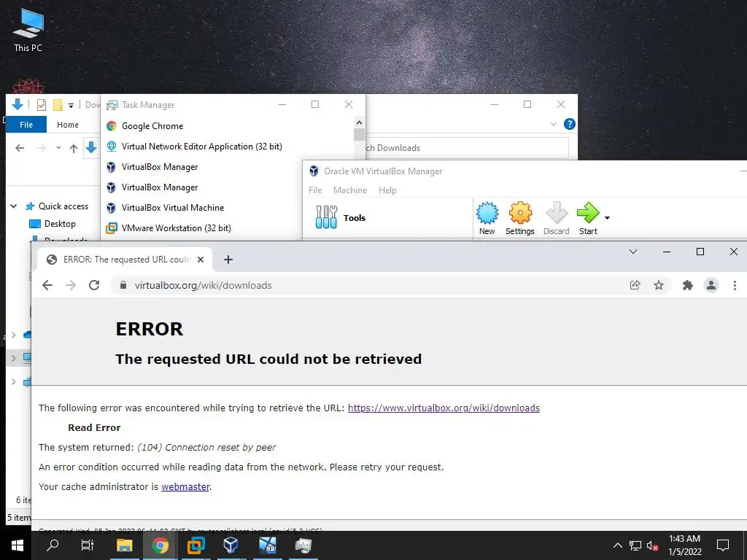
Task: Switch to Chrome on taskbar
Action: pyautogui.click(x=160, y=545)
